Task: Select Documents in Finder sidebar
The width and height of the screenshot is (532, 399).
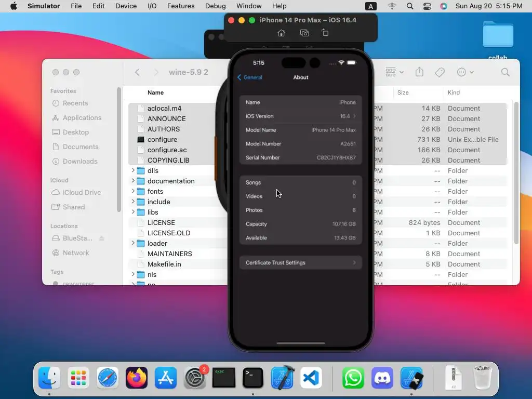Action: pyautogui.click(x=75, y=147)
